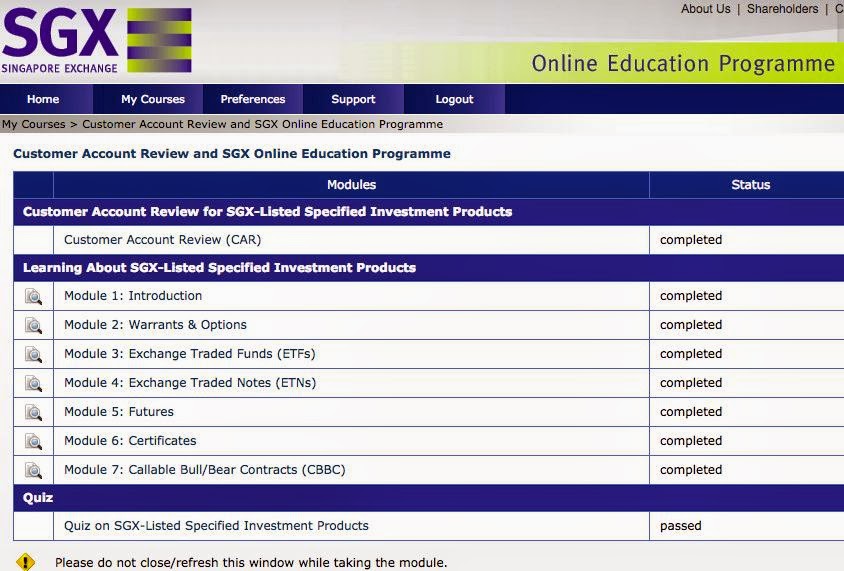Click 'Customer Account Review for SGX-Listed' section header
The width and height of the screenshot is (844, 571).
(x=268, y=212)
